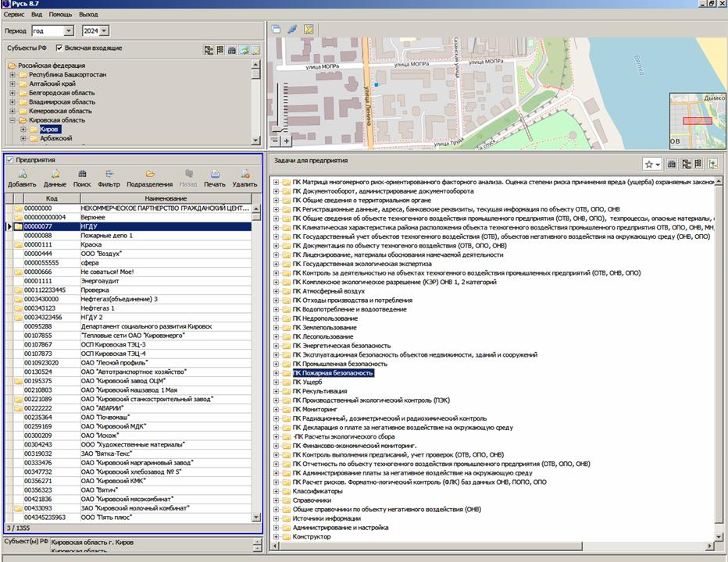Image resolution: width=728 pixels, height=562 pixels.
Task: Open the Период 'год' dropdown
Action: click(x=69, y=30)
